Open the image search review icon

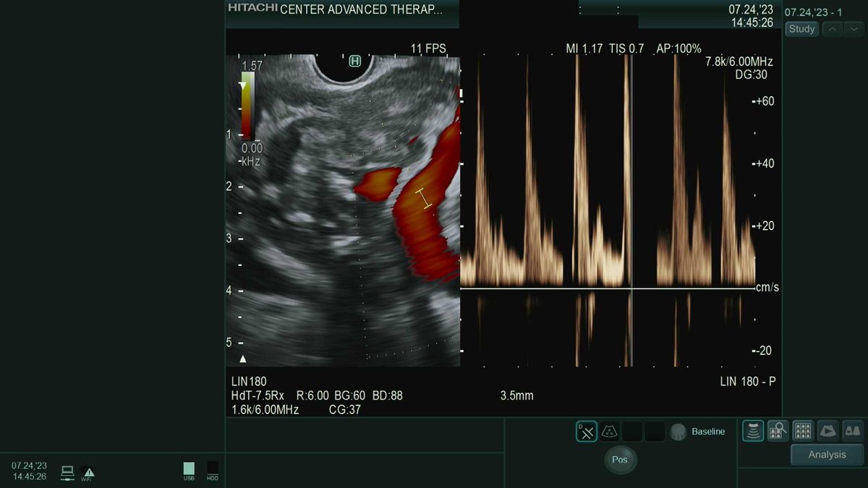point(778,431)
